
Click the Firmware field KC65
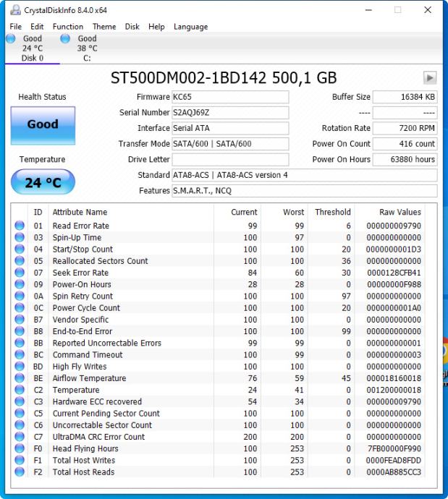230,97
